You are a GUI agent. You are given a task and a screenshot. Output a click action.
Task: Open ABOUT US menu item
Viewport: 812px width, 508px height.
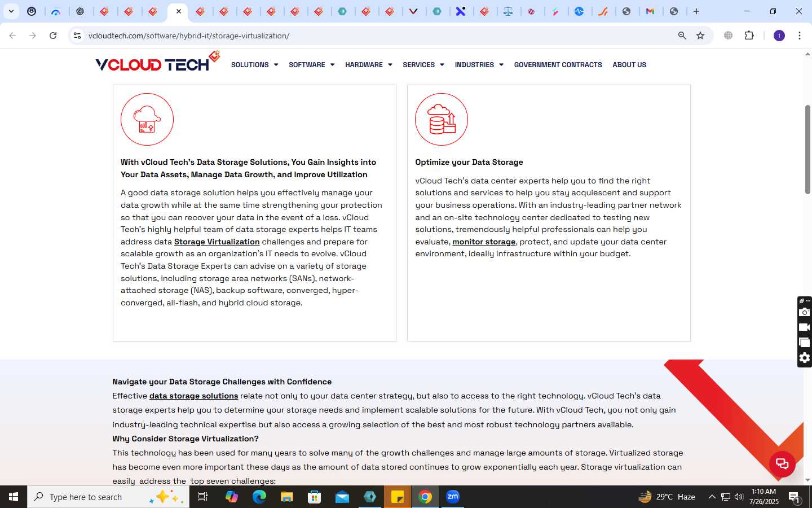tap(629, 65)
